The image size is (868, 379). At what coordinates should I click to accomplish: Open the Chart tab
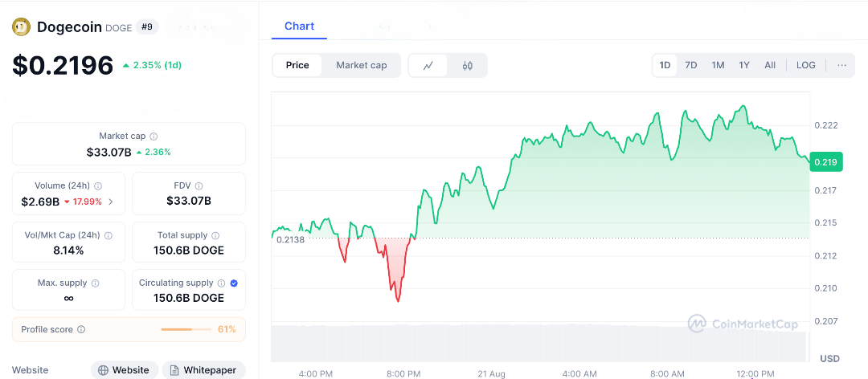299,26
